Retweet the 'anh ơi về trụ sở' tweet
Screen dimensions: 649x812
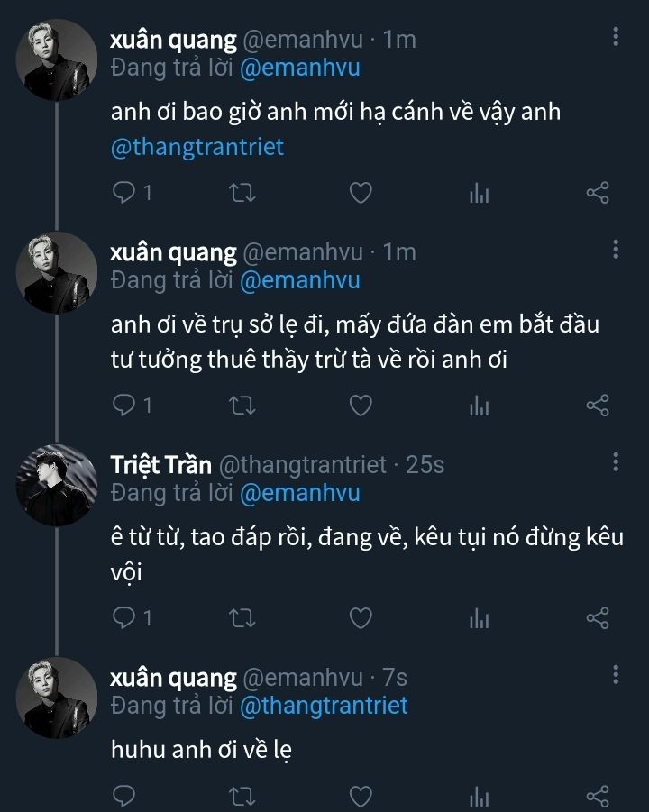[x=242, y=406]
